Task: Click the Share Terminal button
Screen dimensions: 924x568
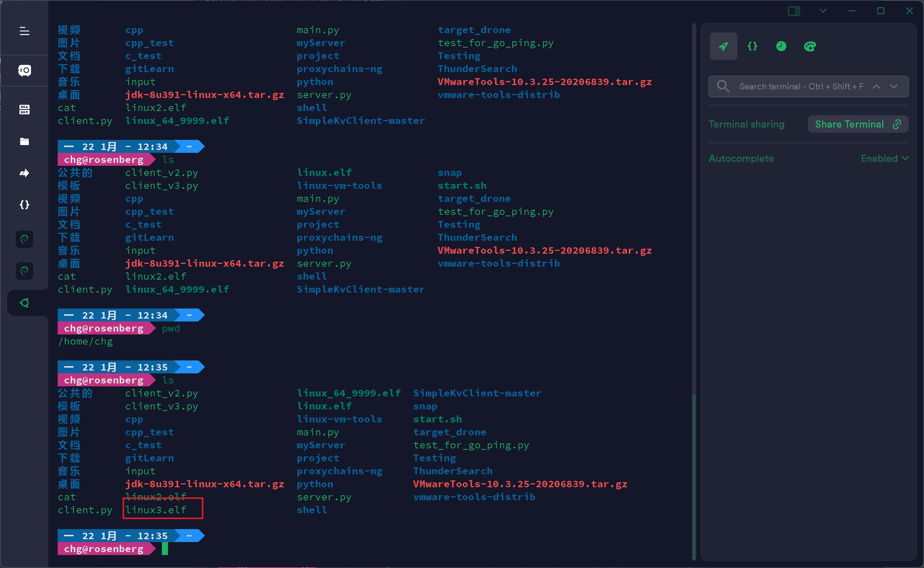Action: click(858, 124)
